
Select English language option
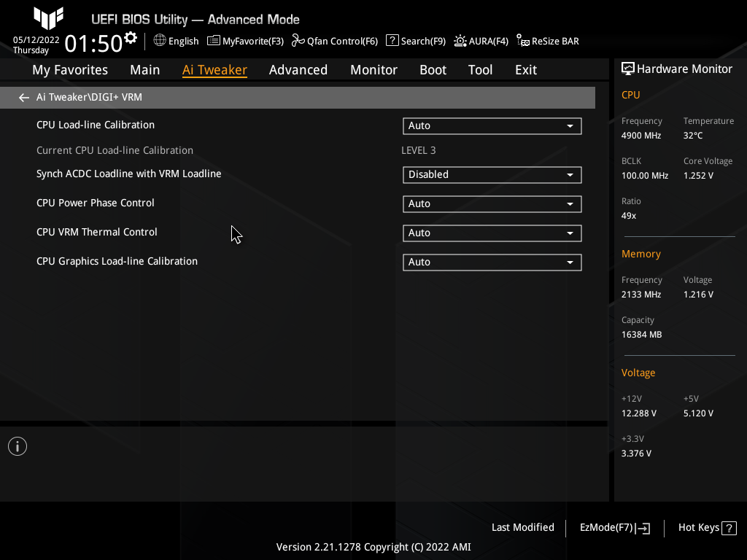(x=183, y=41)
